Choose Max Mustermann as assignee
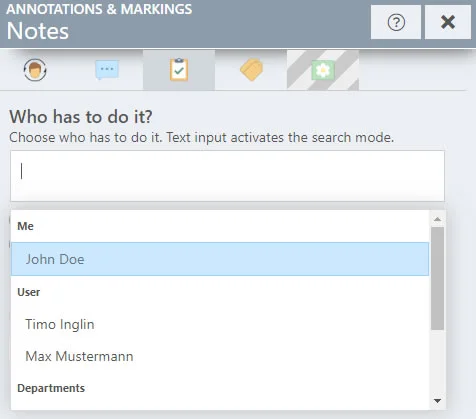The image size is (476, 419). point(220,356)
